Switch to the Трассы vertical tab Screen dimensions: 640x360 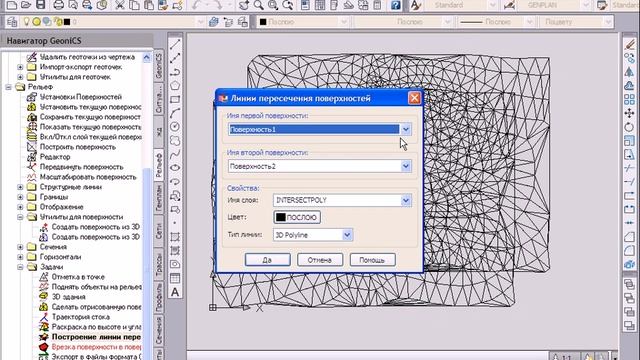click(x=159, y=263)
